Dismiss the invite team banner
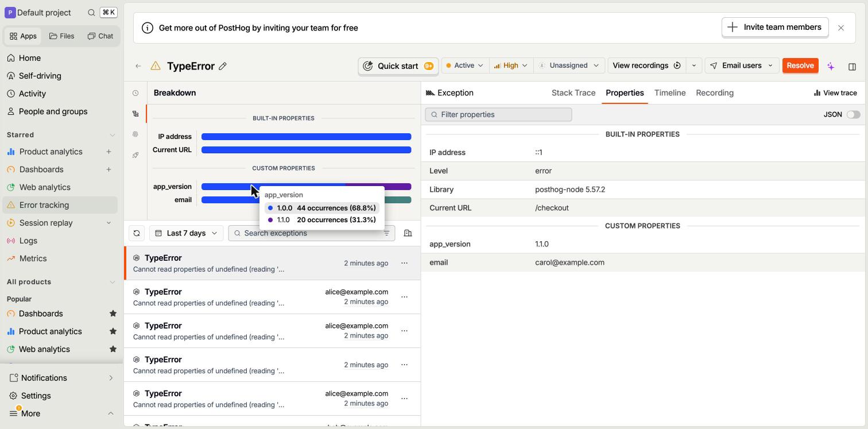This screenshot has height=429, width=868. pos(841,28)
